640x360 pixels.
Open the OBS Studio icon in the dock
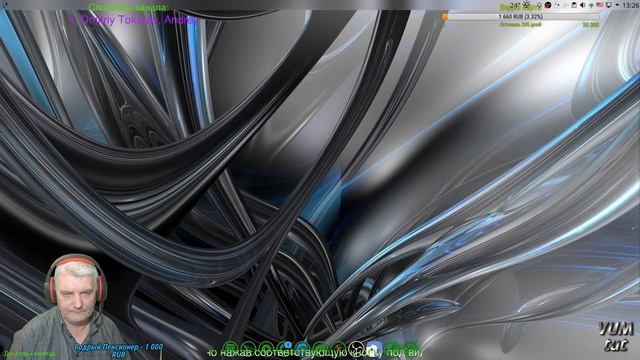[357, 348]
